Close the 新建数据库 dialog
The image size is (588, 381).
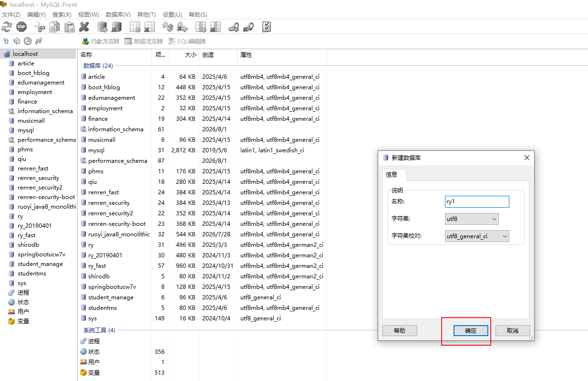point(526,158)
